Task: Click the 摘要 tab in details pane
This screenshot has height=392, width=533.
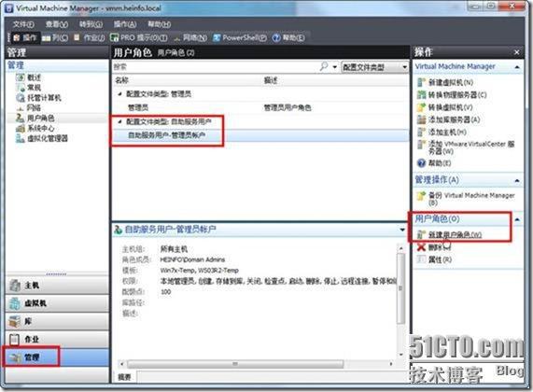Action: [125, 377]
